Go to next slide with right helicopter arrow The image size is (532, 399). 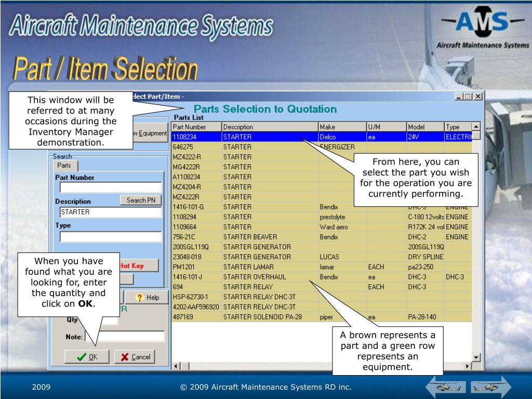[490, 387]
